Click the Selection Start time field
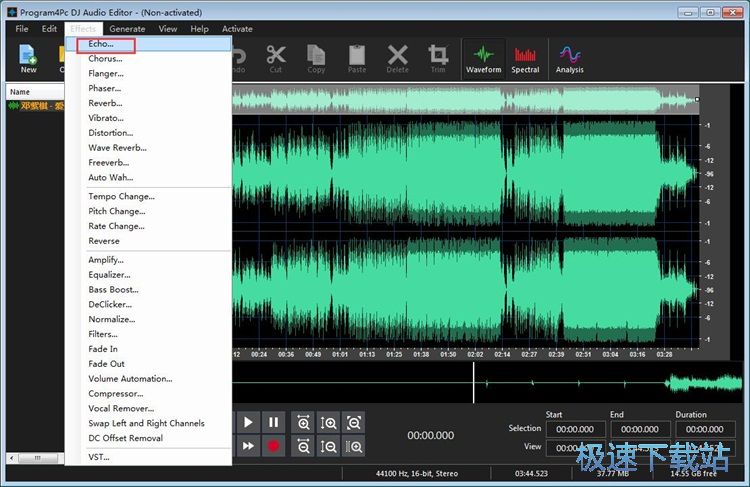Screen dimensions: 750x487 coord(575,429)
